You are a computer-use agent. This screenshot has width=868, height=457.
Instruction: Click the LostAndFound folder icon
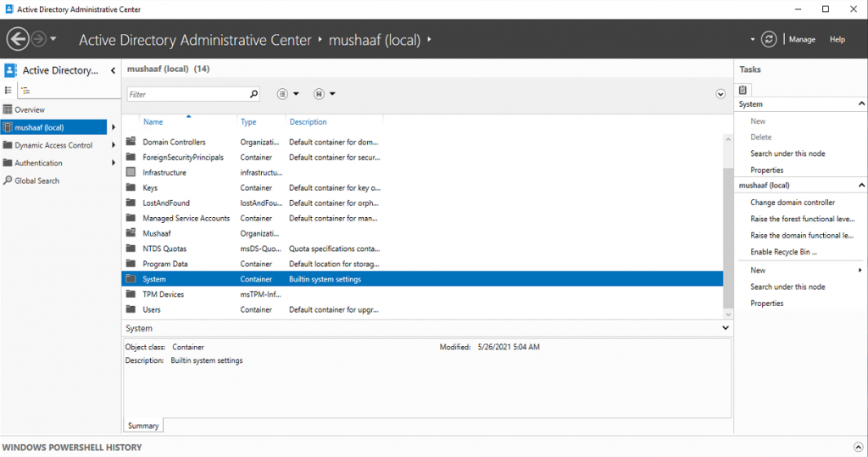131,203
